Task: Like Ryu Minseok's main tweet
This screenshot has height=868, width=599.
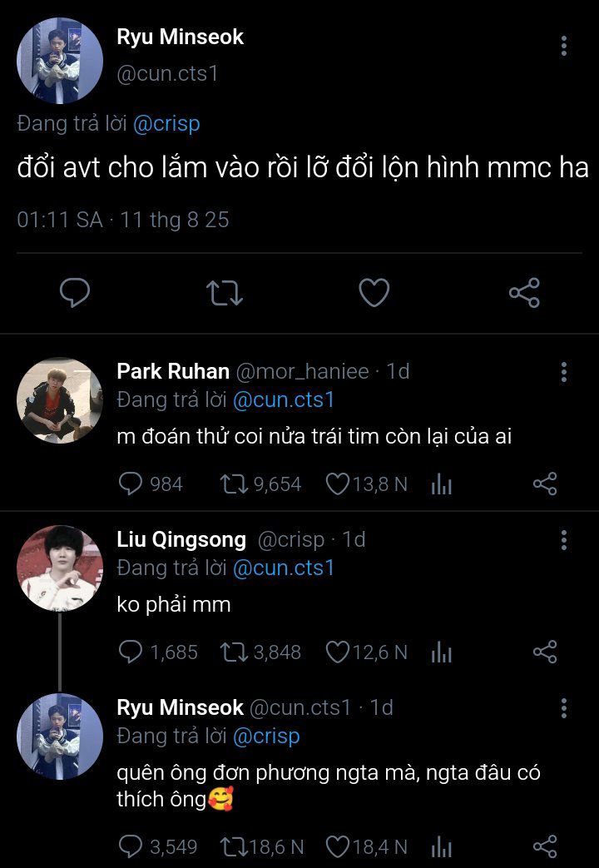Action: coord(374,292)
